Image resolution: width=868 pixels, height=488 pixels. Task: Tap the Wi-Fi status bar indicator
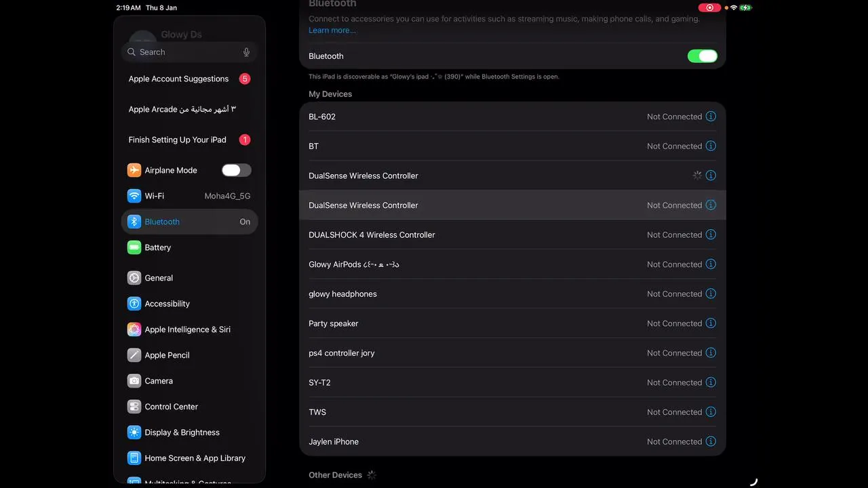coord(734,7)
